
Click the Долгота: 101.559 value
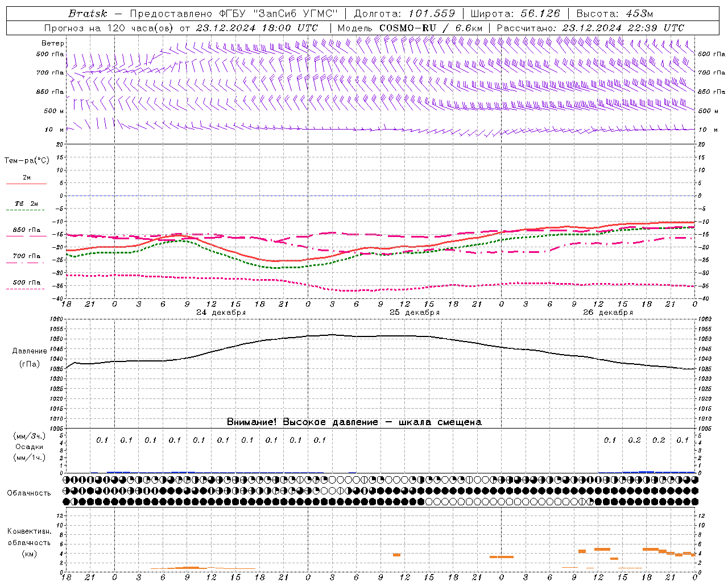404,14
